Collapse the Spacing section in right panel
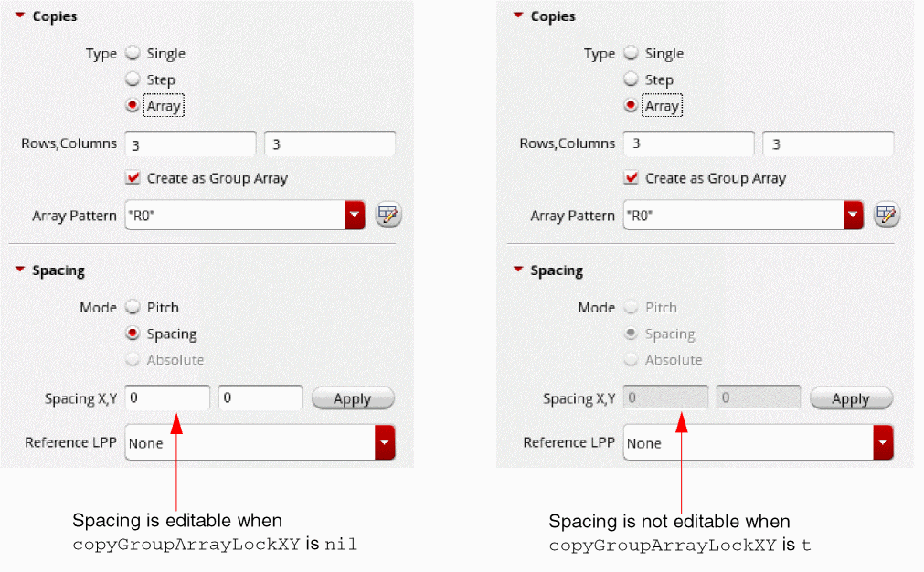The width and height of the screenshot is (924, 572). click(518, 270)
